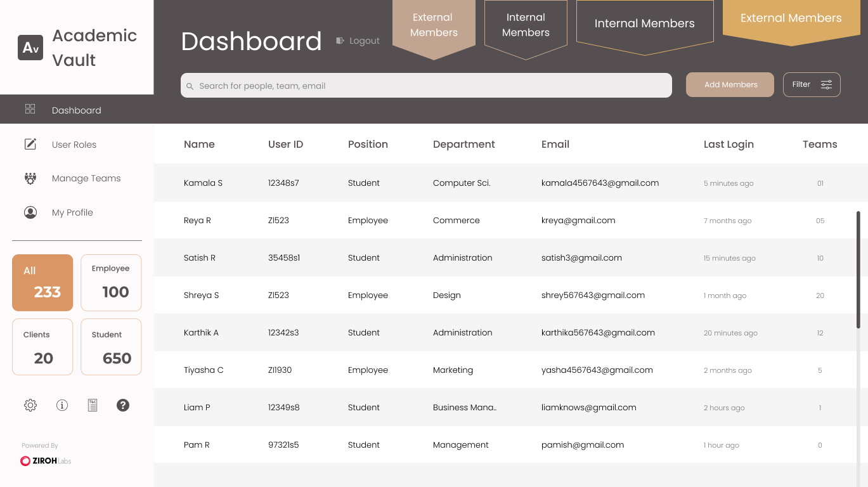
Task: Open User Roles in the sidebar
Action: [74, 145]
